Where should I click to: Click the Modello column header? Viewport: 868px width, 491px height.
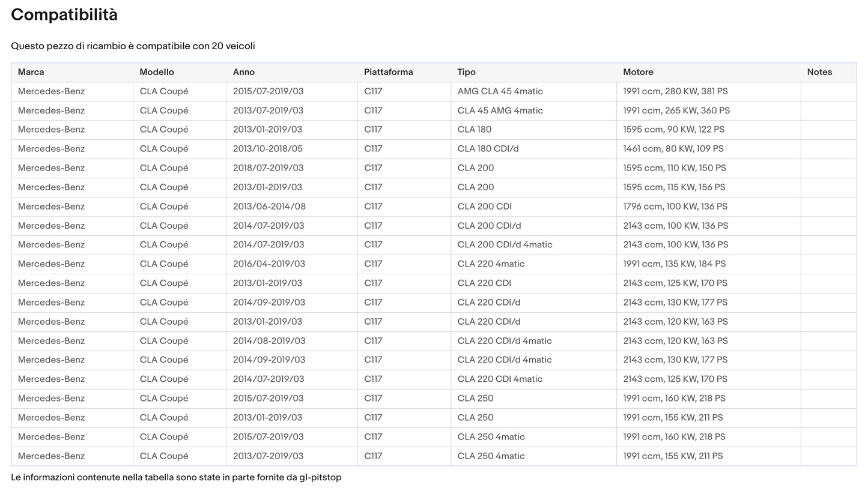[157, 72]
